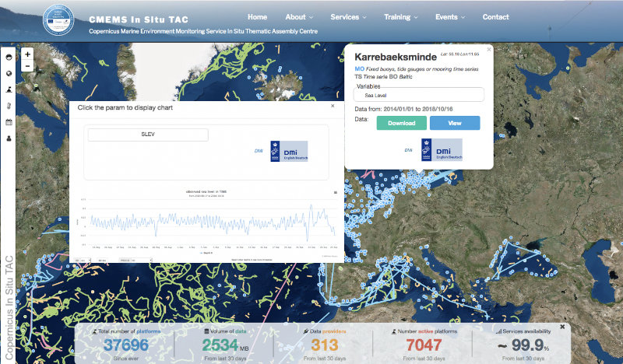Open the document icon in the sidebar
This screenshot has width=623, height=364.
click(x=9, y=106)
